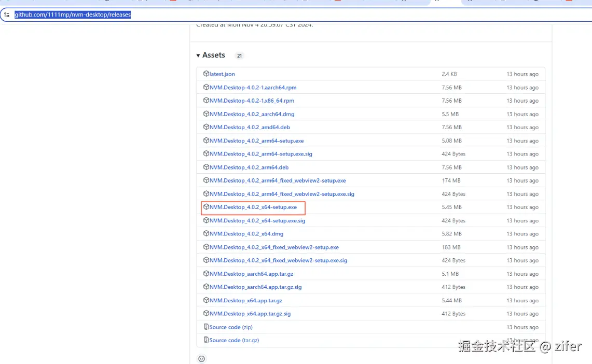Screen dimensions: 592x364
Task: Click zip file icon beside Source code (zip)
Action: 206,327
